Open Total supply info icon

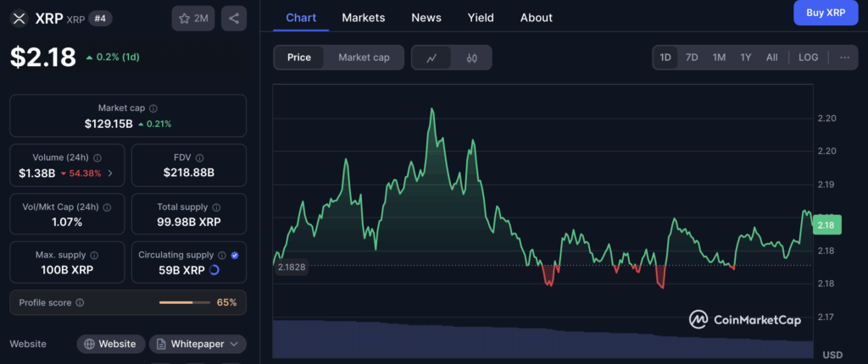coord(216,207)
